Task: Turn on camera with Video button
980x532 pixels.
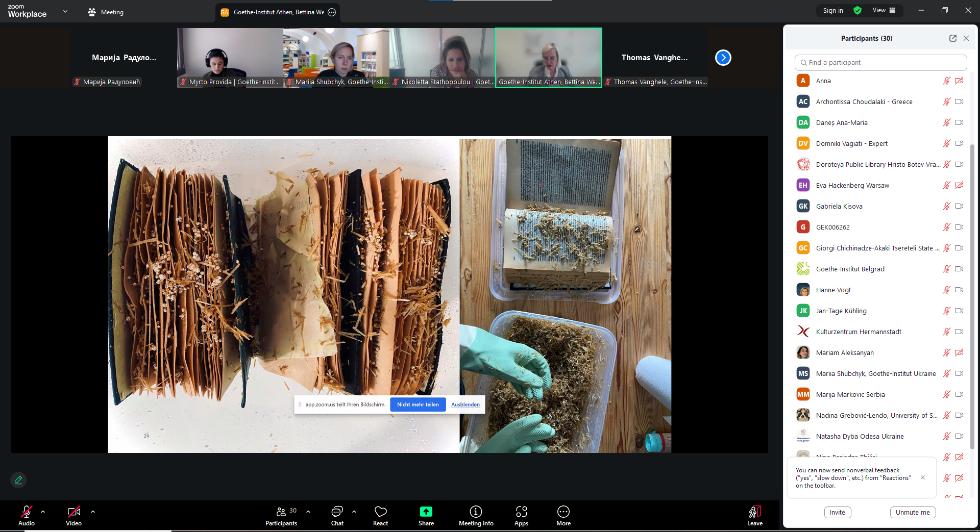Action: point(73,515)
